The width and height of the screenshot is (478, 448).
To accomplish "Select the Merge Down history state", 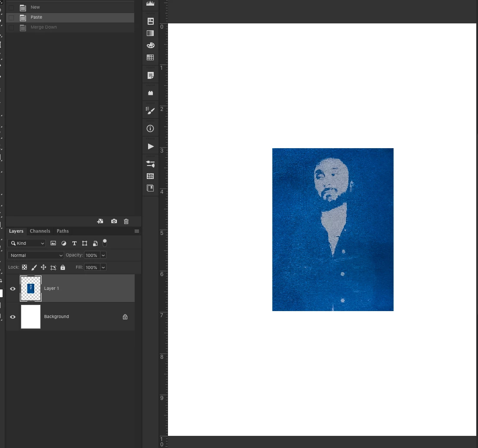I will [x=70, y=27].
